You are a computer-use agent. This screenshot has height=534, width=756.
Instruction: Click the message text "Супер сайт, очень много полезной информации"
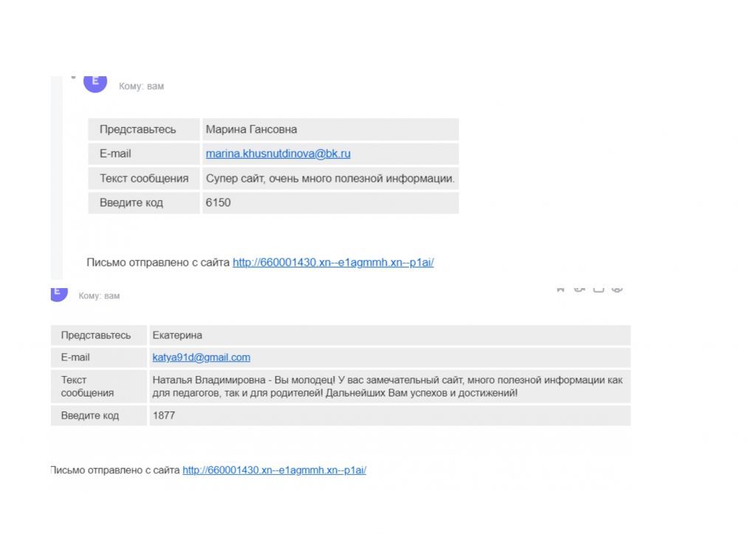pos(329,178)
